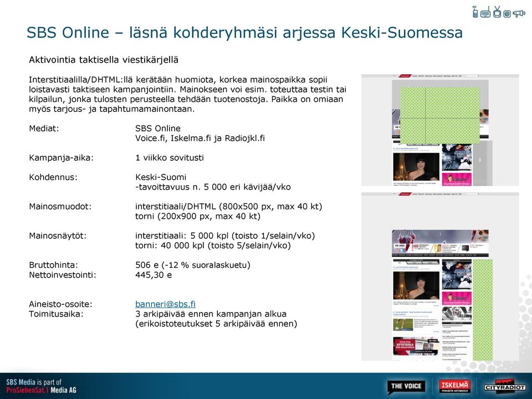The height and width of the screenshot is (399, 532).
Task: Click The Voice logo in footer
Action: pos(406,386)
